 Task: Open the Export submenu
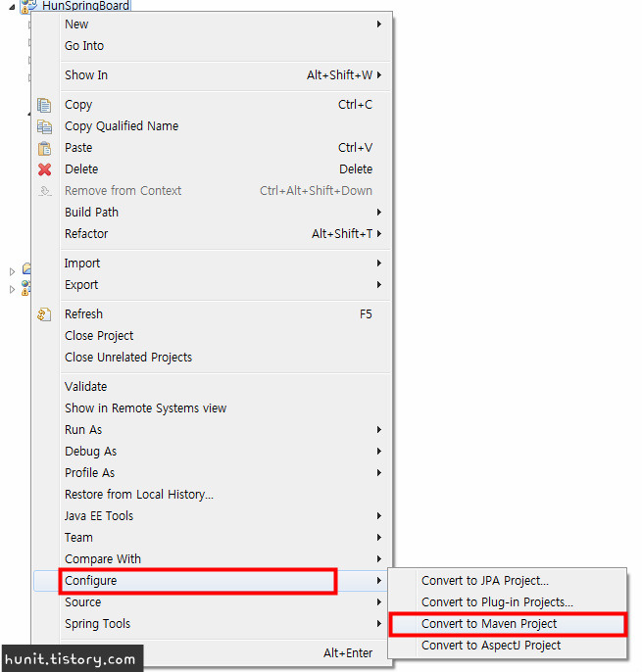tap(213, 284)
